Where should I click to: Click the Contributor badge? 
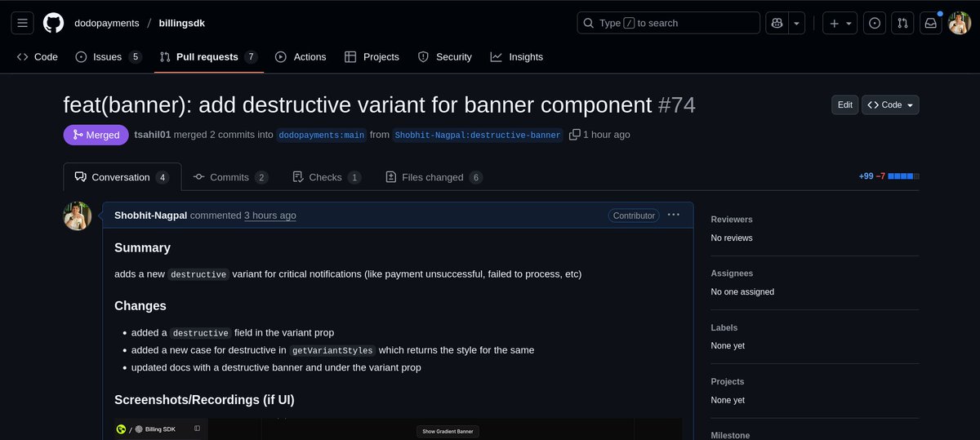pos(635,216)
